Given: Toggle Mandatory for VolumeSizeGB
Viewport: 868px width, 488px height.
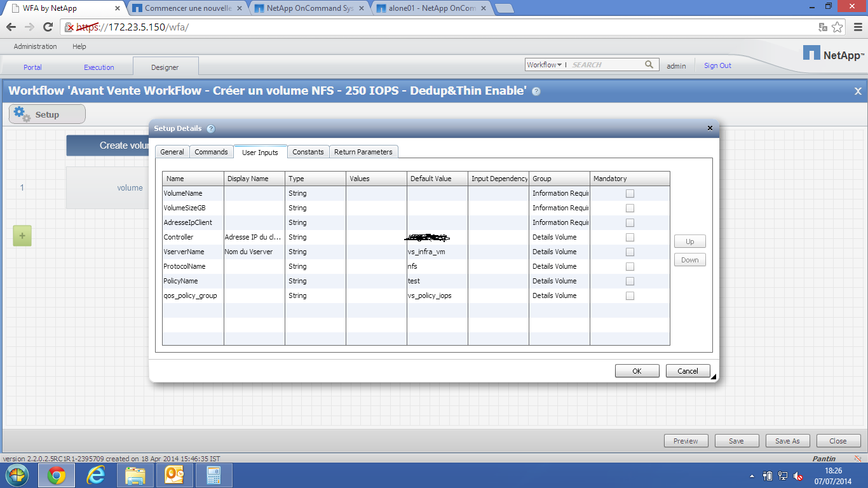Looking at the screenshot, I should 630,208.
